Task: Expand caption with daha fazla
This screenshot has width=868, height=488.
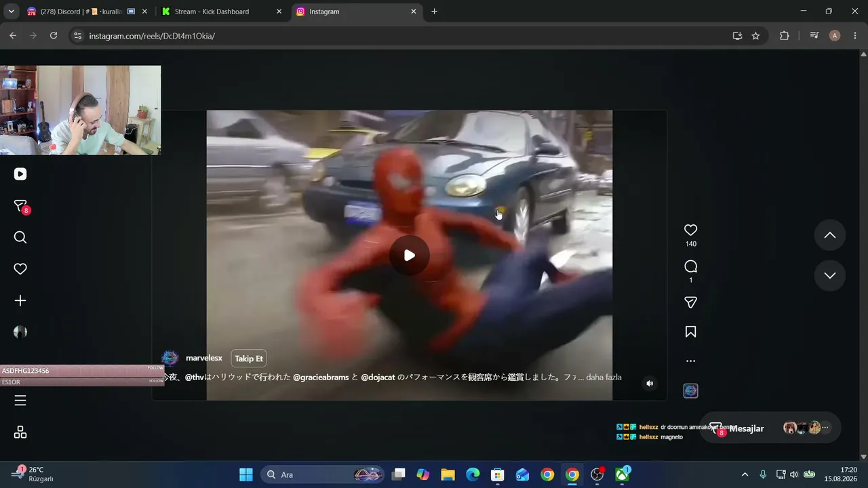Action: [x=604, y=378]
